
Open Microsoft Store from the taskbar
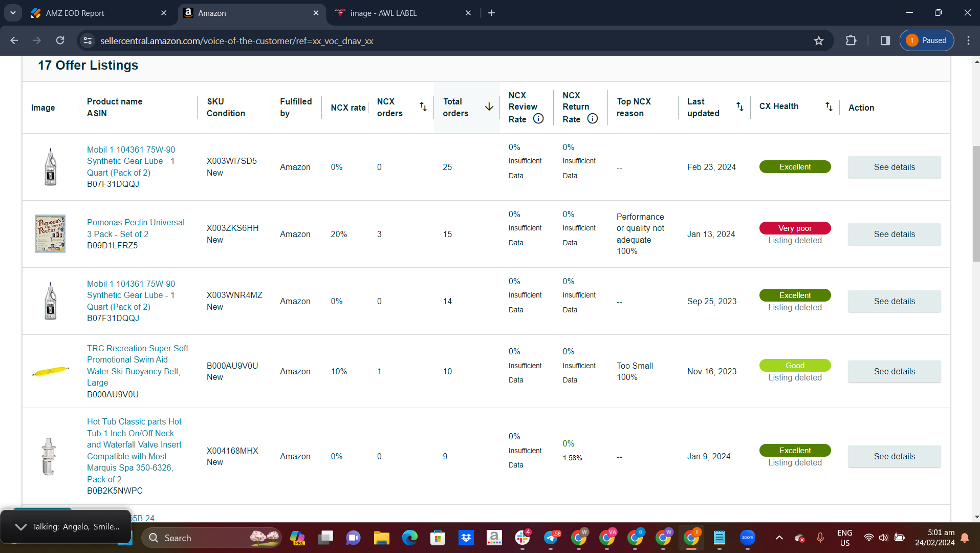(x=438, y=538)
